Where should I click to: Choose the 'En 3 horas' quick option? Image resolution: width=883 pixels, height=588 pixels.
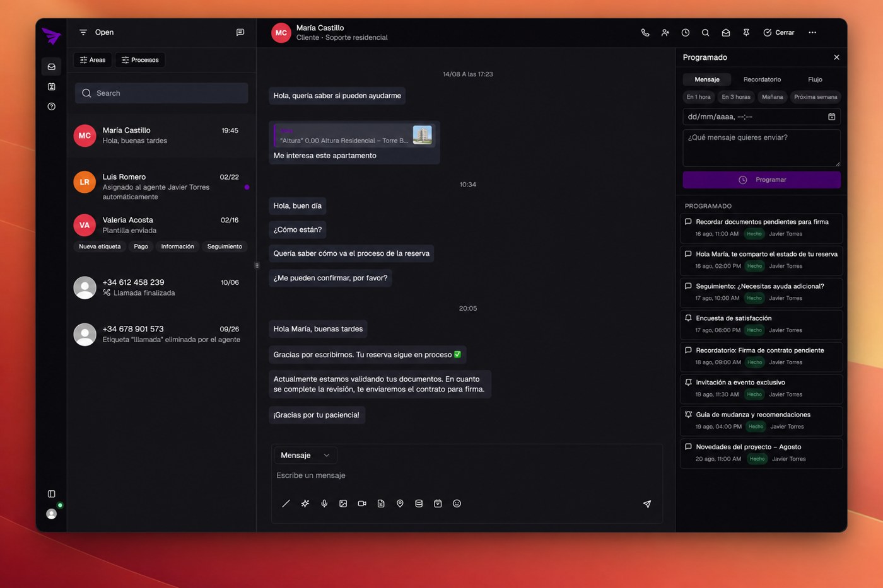[736, 97]
